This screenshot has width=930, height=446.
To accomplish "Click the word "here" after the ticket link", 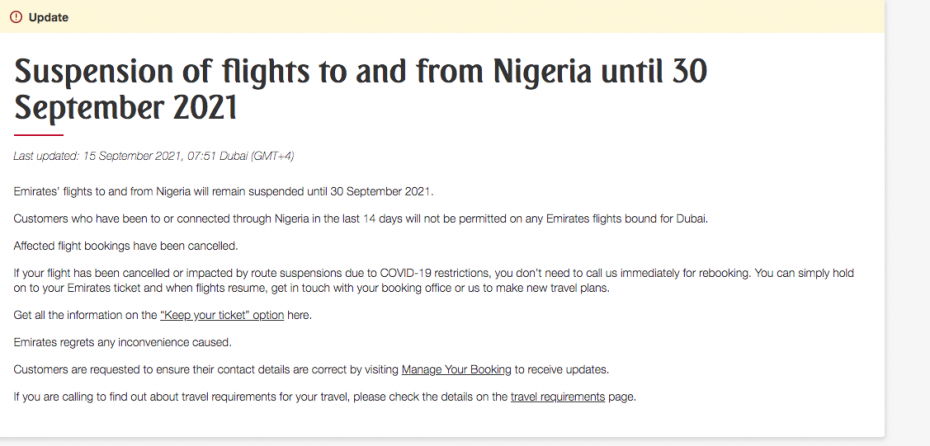I will coord(300,315).
